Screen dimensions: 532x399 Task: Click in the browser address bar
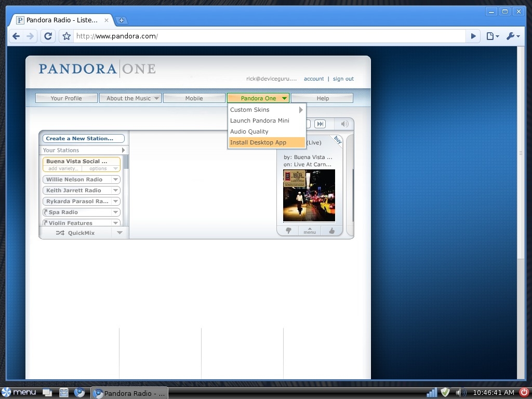(x=208, y=36)
